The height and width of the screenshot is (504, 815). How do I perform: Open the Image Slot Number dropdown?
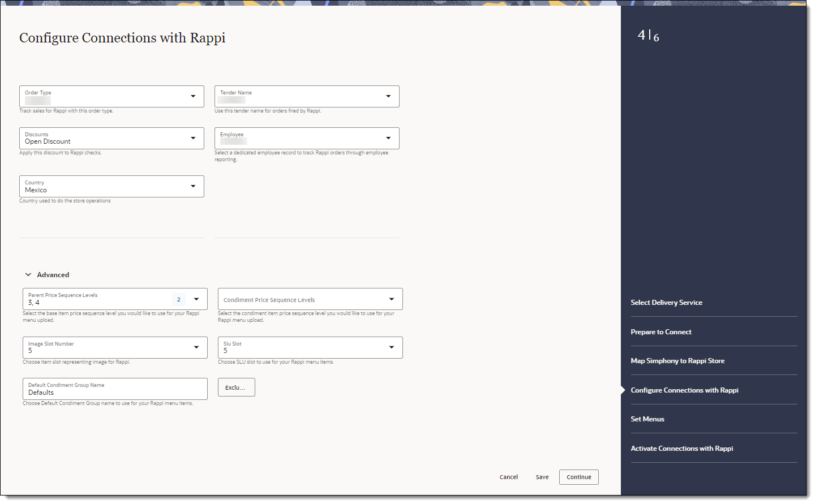(115, 347)
